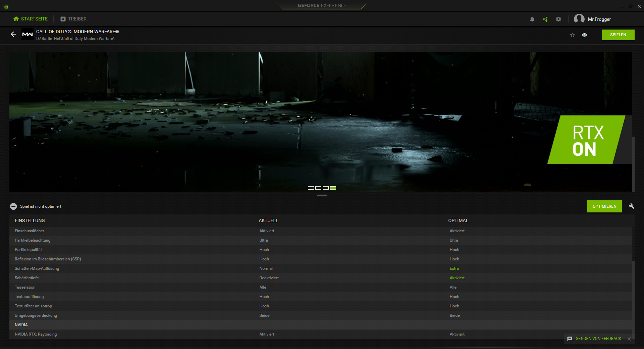
Task: Click the Texturauflösung setting name
Action: (x=29, y=297)
